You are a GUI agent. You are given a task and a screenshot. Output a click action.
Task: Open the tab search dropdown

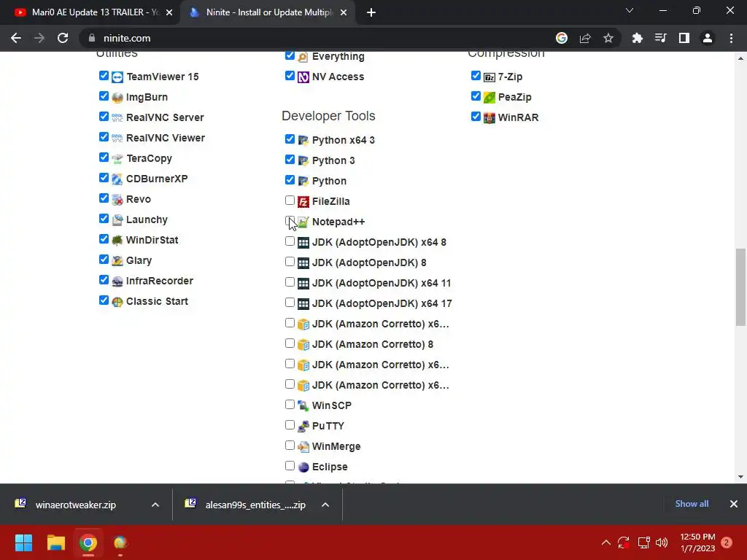pos(630,10)
